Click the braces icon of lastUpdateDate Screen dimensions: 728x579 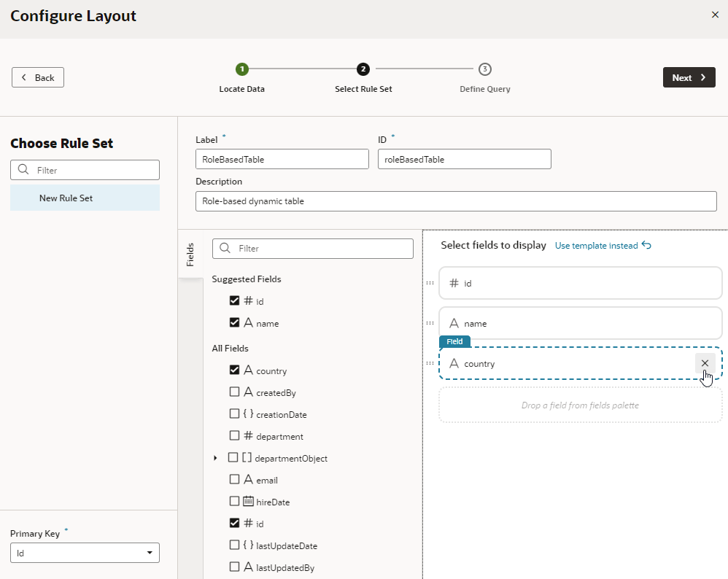(x=249, y=545)
